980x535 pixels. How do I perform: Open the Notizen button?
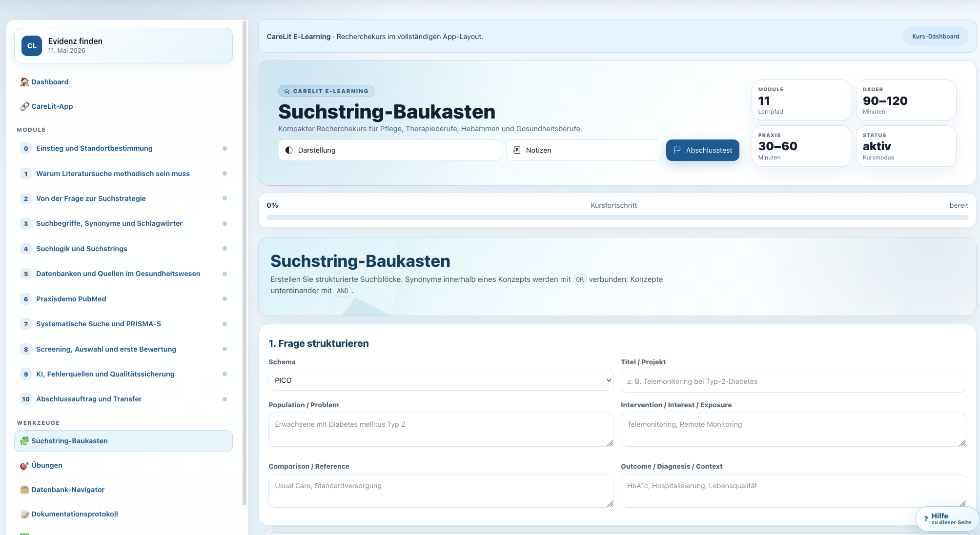click(x=584, y=150)
